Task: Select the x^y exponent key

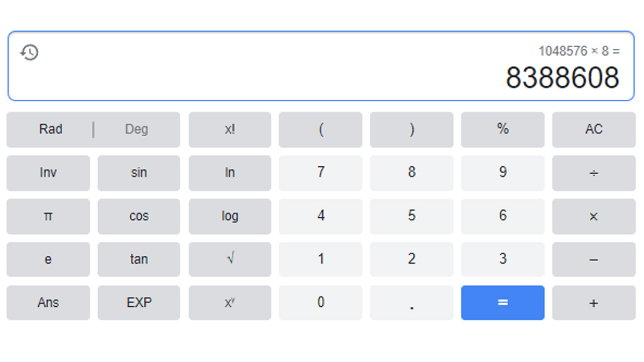Action: [x=230, y=302]
